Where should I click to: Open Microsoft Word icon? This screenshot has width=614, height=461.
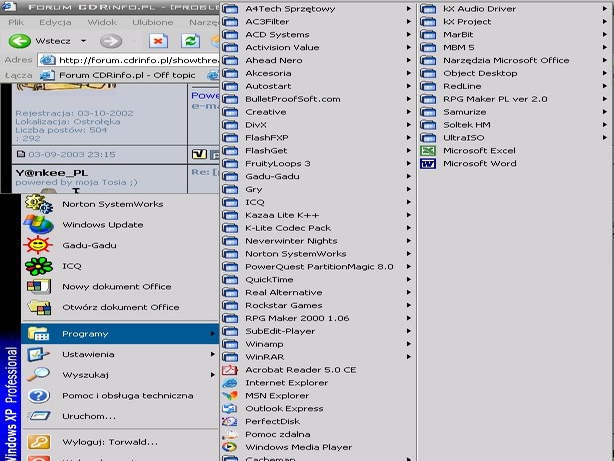(x=428, y=163)
